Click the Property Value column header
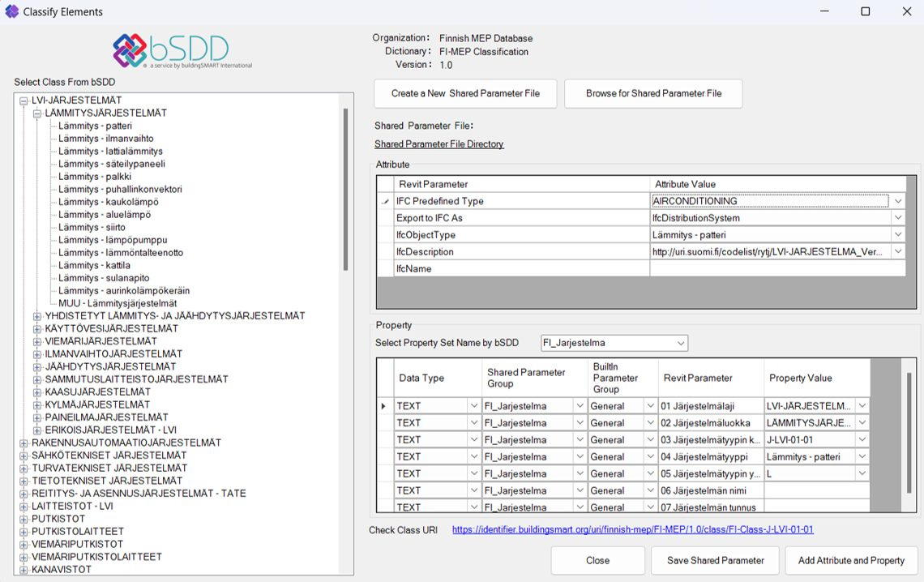This screenshot has width=924, height=582. (817, 378)
